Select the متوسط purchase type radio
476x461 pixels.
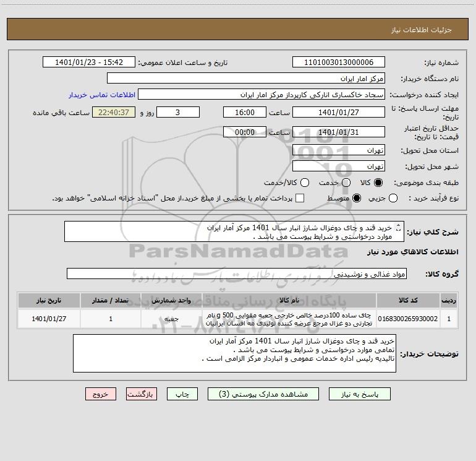357,198
